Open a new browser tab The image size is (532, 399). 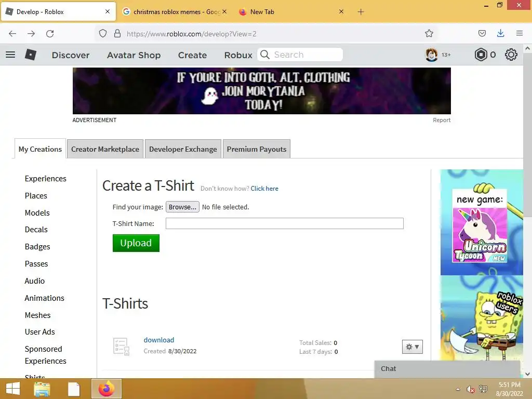coord(361,12)
